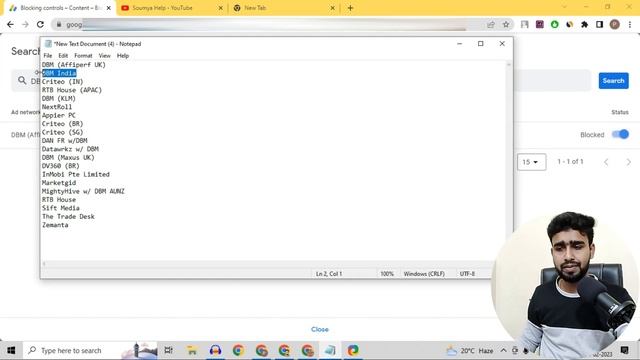The height and width of the screenshot is (360, 640).
Task: Bookmark page with star icon
Action: (x=506, y=24)
